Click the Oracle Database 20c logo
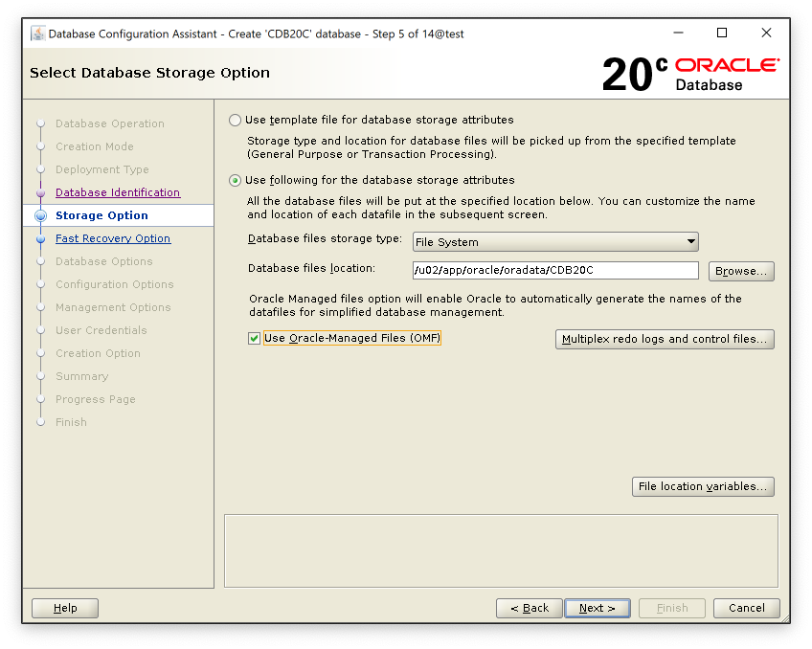The width and height of the screenshot is (812, 649). point(689,74)
